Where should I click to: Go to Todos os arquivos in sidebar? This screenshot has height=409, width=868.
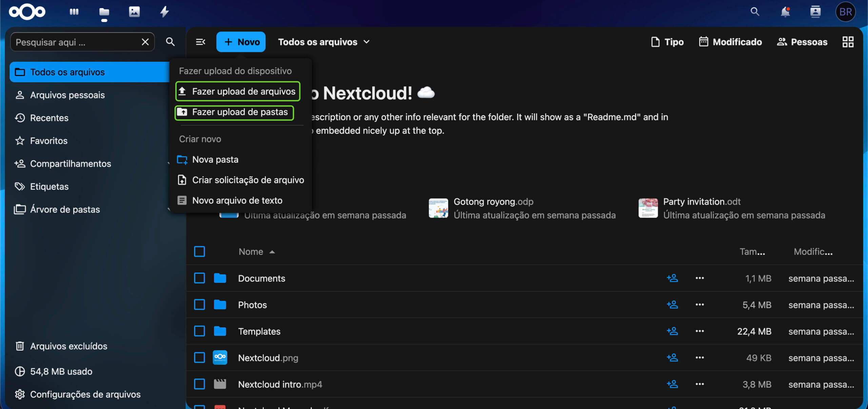(90, 72)
